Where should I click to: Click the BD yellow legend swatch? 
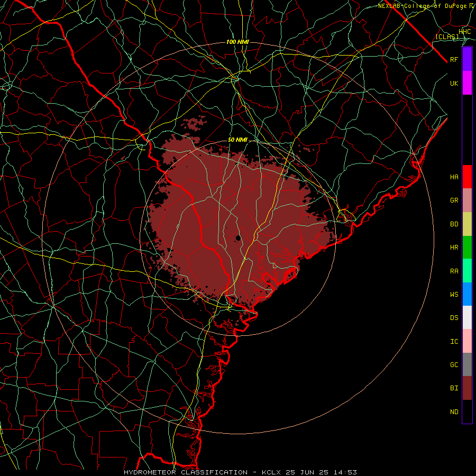(467, 224)
